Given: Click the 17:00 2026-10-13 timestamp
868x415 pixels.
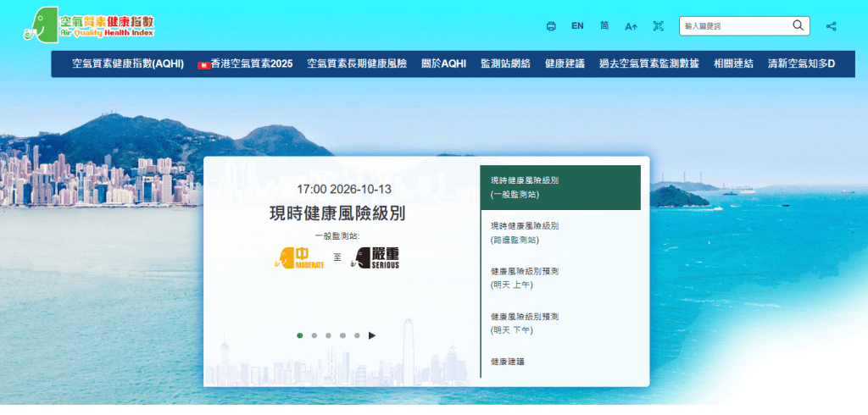Looking at the screenshot, I should pyautogui.click(x=344, y=189).
